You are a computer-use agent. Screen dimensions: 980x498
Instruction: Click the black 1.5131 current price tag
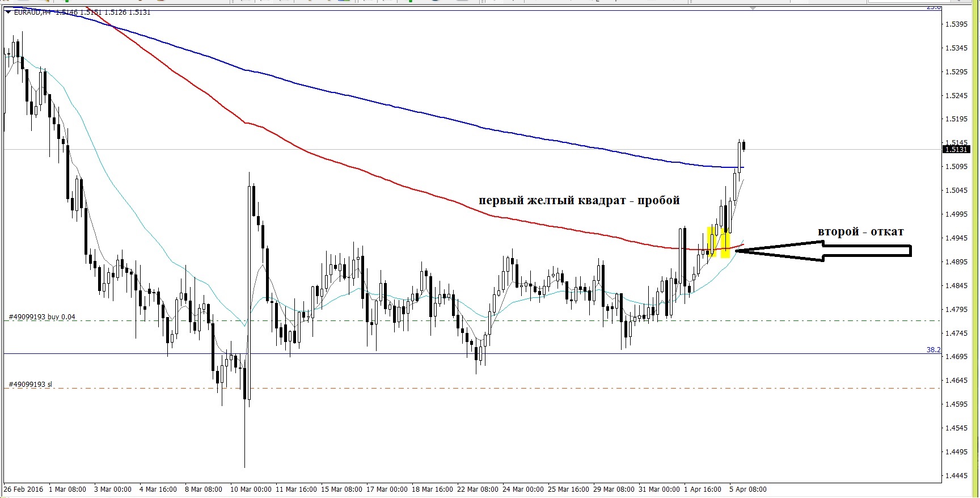point(956,150)
